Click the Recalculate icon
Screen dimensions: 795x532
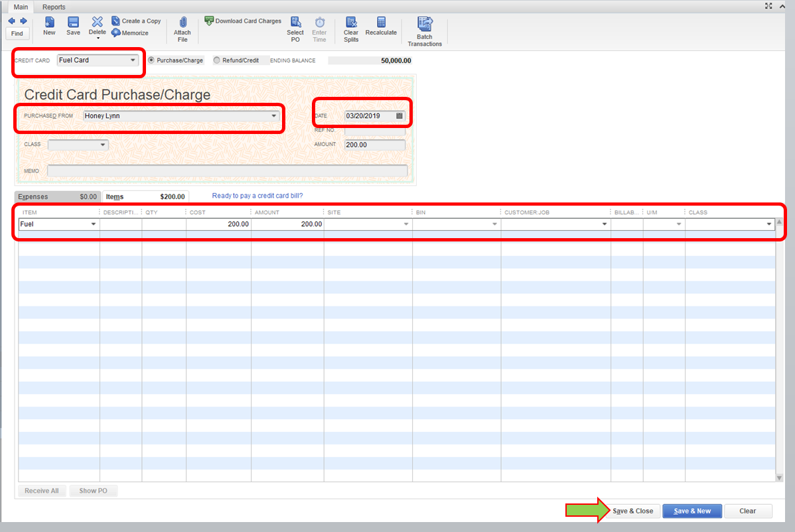point(382,22)
